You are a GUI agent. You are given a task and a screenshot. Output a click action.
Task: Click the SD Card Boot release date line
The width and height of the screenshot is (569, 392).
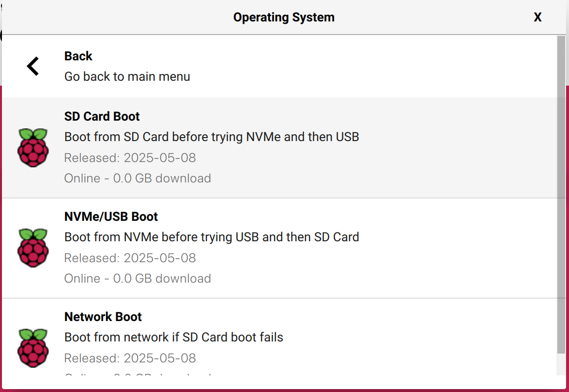point(130,158)
